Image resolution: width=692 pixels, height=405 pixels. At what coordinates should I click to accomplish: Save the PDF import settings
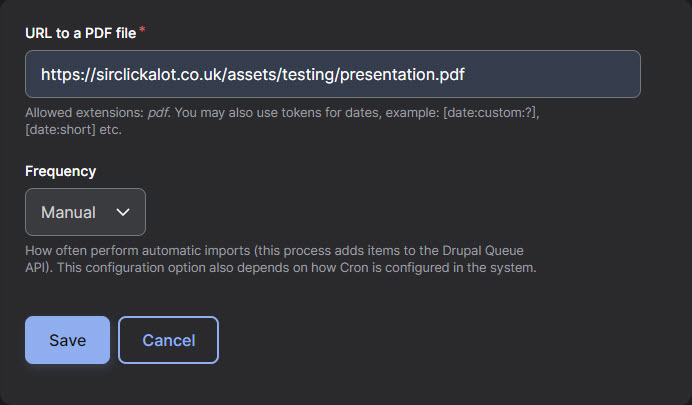click(68, 340)
